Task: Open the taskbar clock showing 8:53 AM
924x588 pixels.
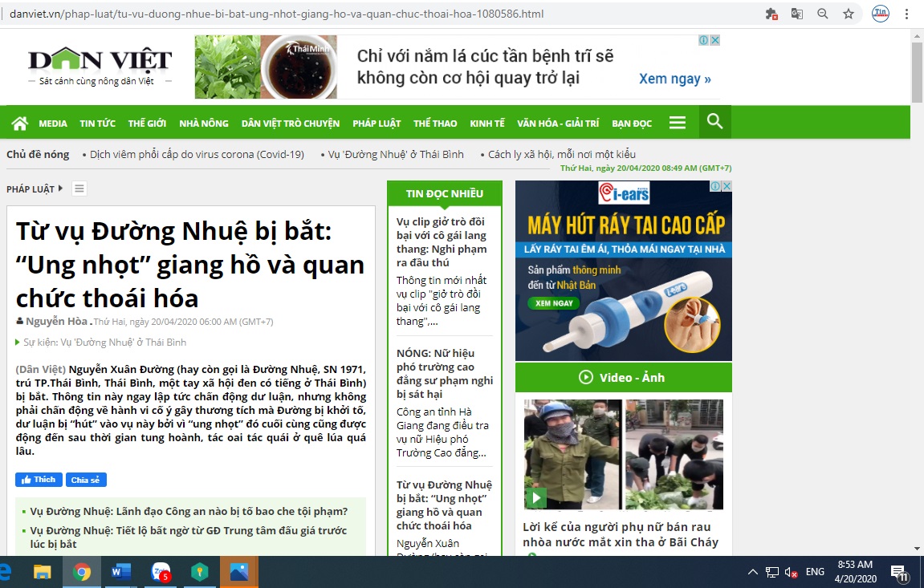Action: coord(856,571)
